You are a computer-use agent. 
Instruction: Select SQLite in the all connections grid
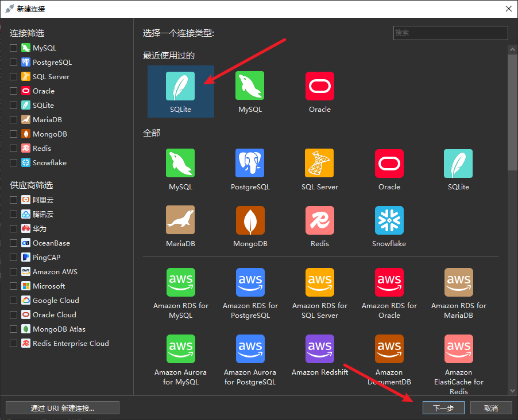pyautogui.click(x=458, y=164)
